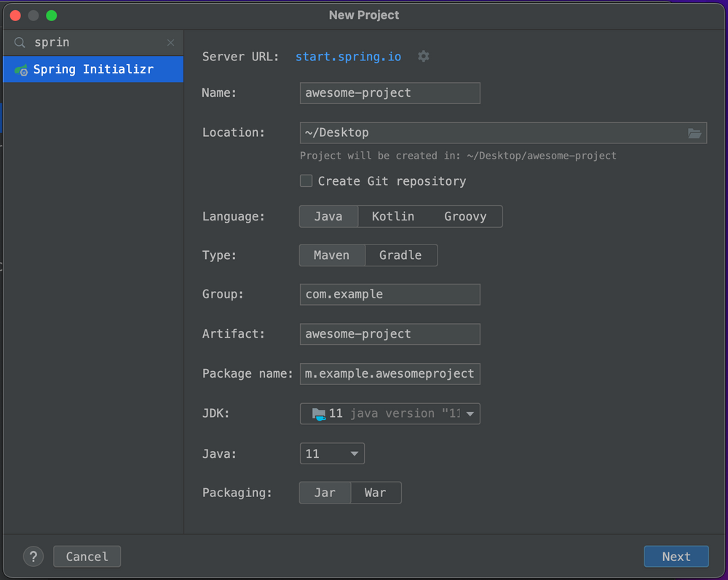Open the JDK selector dropdown
This screenshot has width=728, height=580.
coord(389,413)
